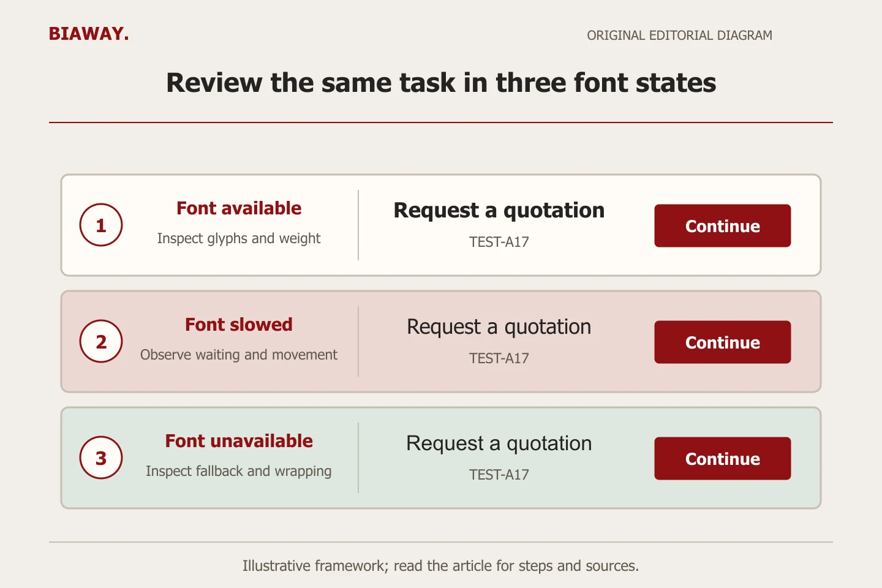Click "Inspect glyphs and weight" text

(239, 238)
